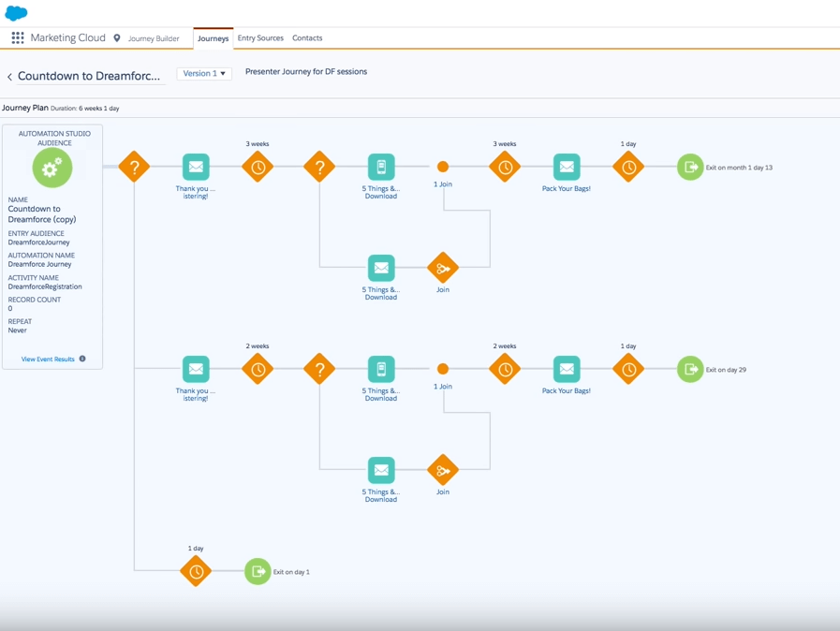Open lower branch 5 Things & Download email
The width and height of the screenshot is (840, 631).
tap(381, 470)
